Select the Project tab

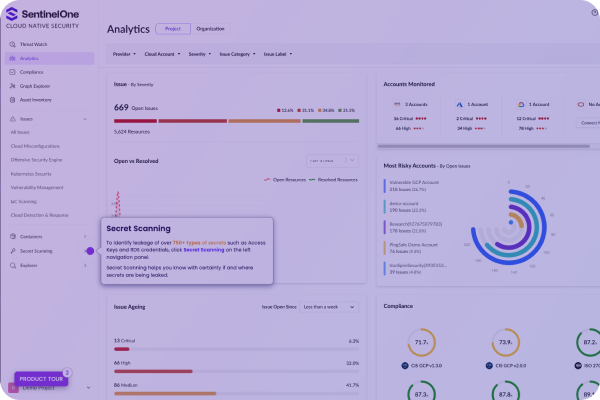click(171, 29)
